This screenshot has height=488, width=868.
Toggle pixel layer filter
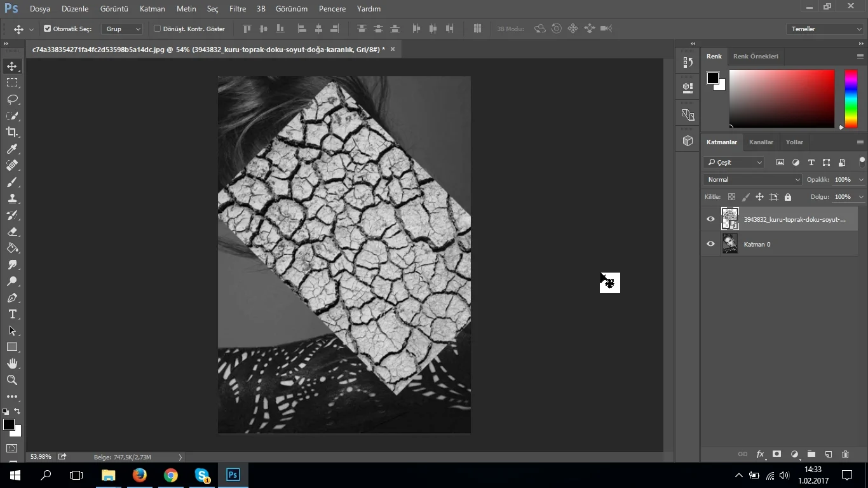pos(780,163)
